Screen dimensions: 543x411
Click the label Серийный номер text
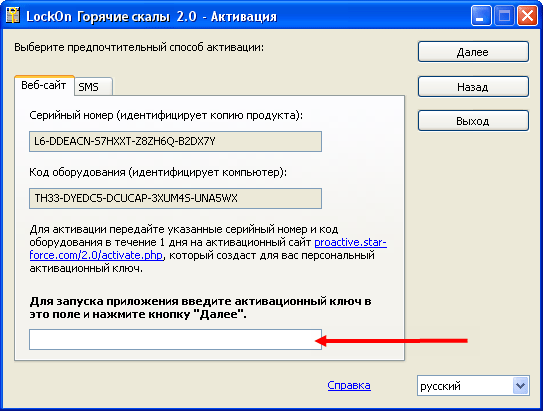166,115
